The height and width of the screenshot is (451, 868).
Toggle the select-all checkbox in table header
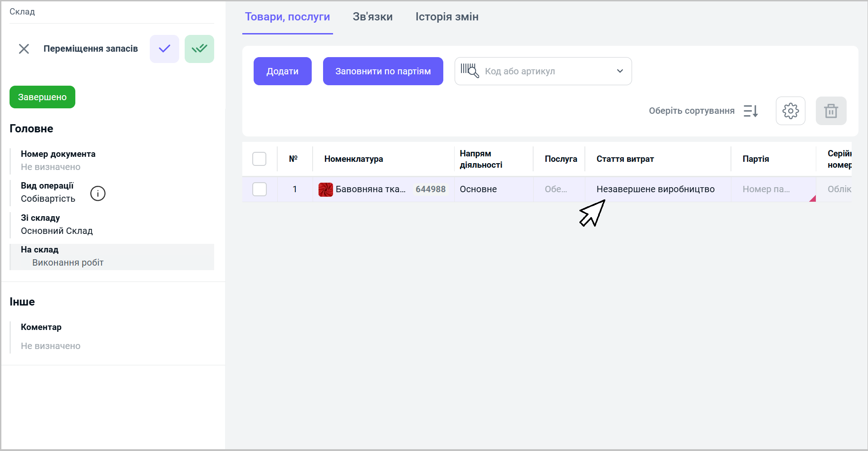259,159
